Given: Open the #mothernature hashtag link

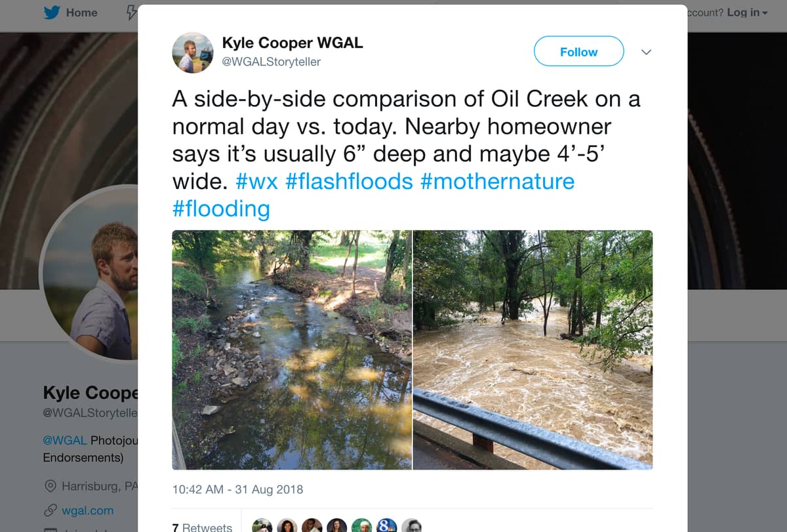Looking at the screenshot, I should (x=497, y=181).
